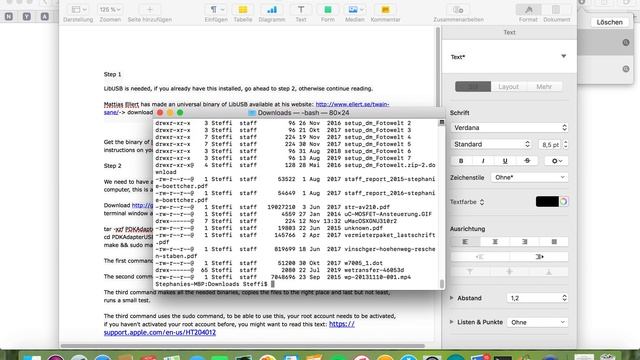The image size is (640, 360).
Task: Justify text under Ausrichtung
Action: tap(554, 242)
